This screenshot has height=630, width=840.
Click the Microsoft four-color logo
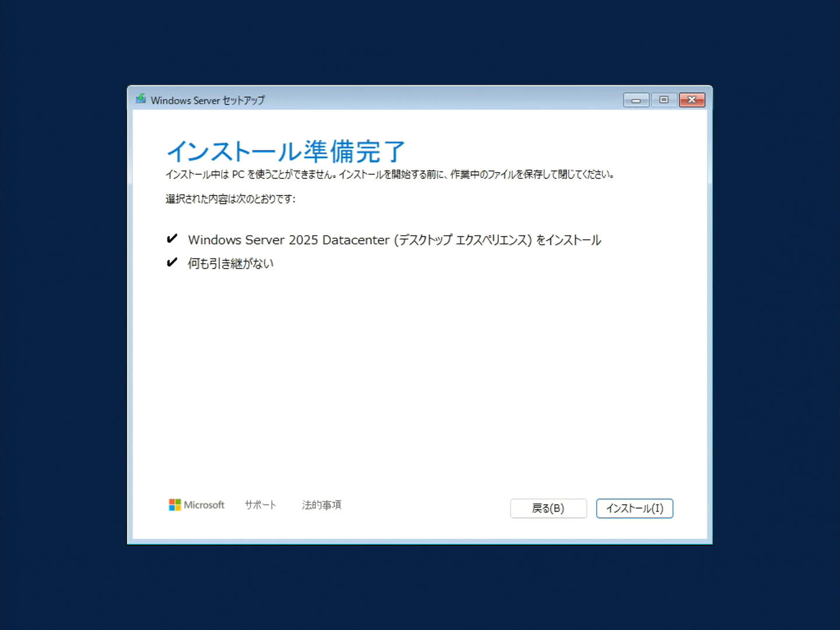(x=174, y=505)
